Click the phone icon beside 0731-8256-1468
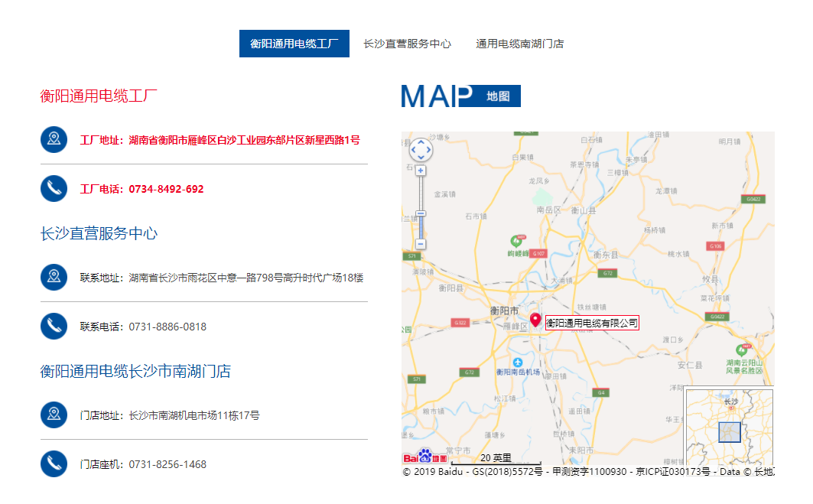Image resolution: width=813 pixels, height=504 pixels. (x=54, y=463)
